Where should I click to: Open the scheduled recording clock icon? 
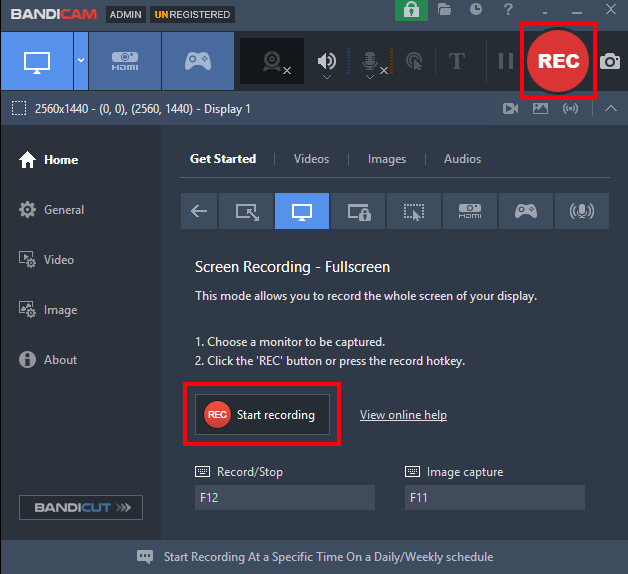click(x=476, y=10)
